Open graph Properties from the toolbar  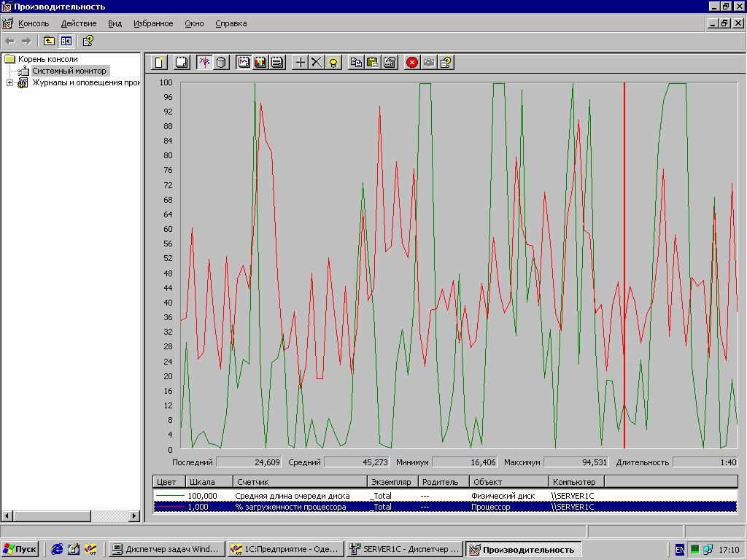click(390, 63)
